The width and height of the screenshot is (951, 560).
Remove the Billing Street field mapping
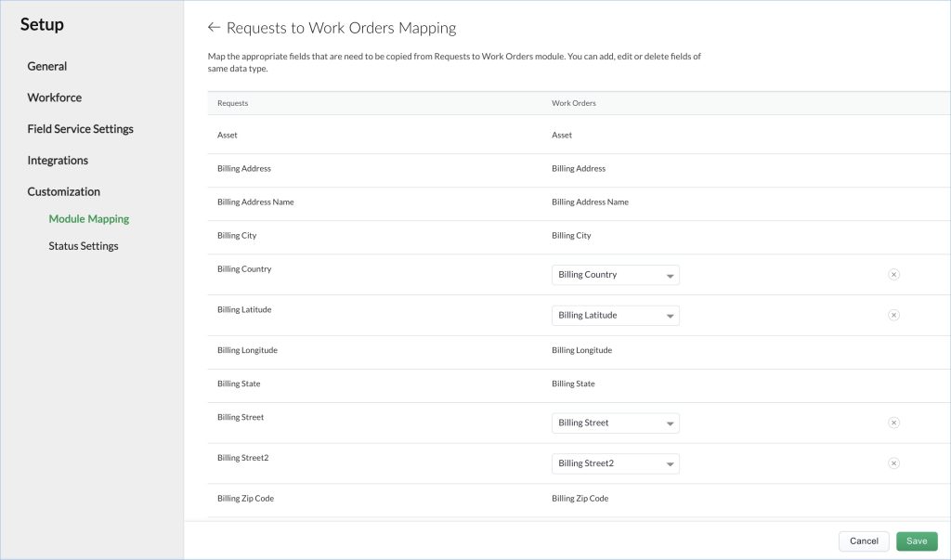(893, 423)
